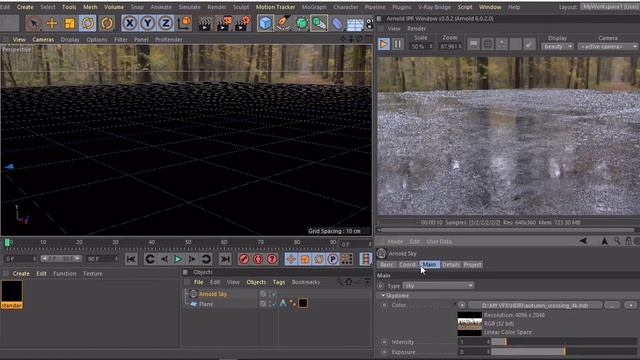Toggle position keyframe recording
640x360 pixels.
tap(291, 259)
